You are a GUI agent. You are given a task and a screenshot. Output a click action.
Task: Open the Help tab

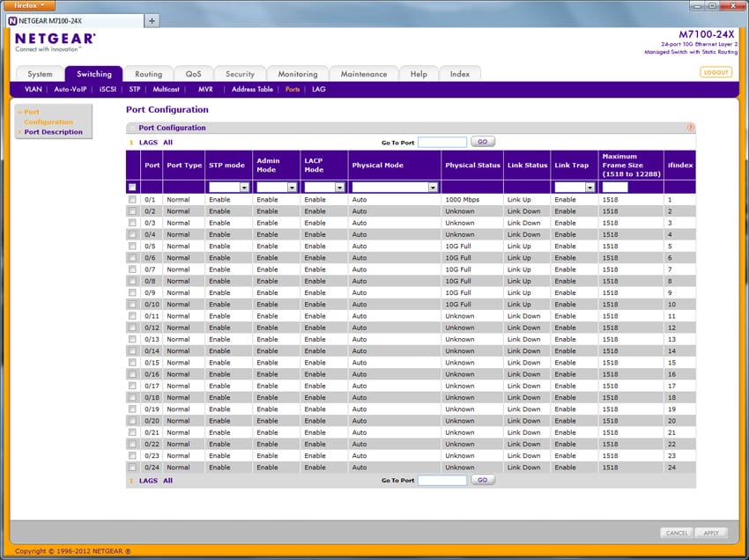[419, 74]
